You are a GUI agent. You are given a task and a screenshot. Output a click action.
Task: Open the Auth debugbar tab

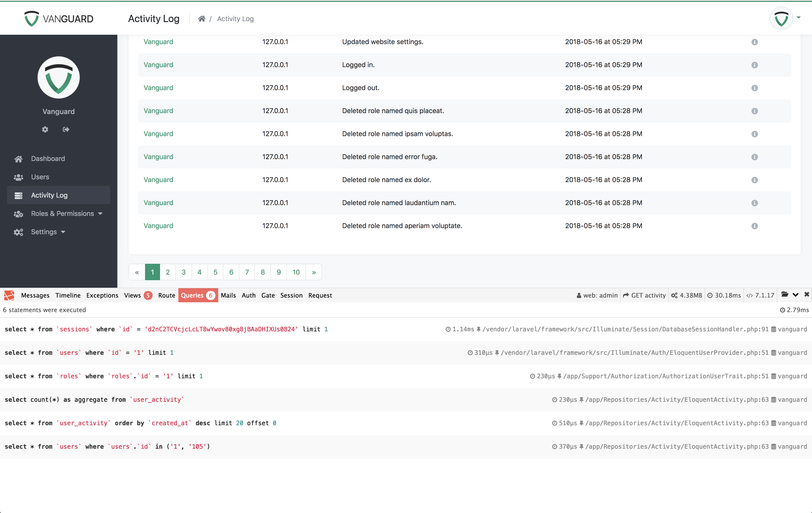249,295
